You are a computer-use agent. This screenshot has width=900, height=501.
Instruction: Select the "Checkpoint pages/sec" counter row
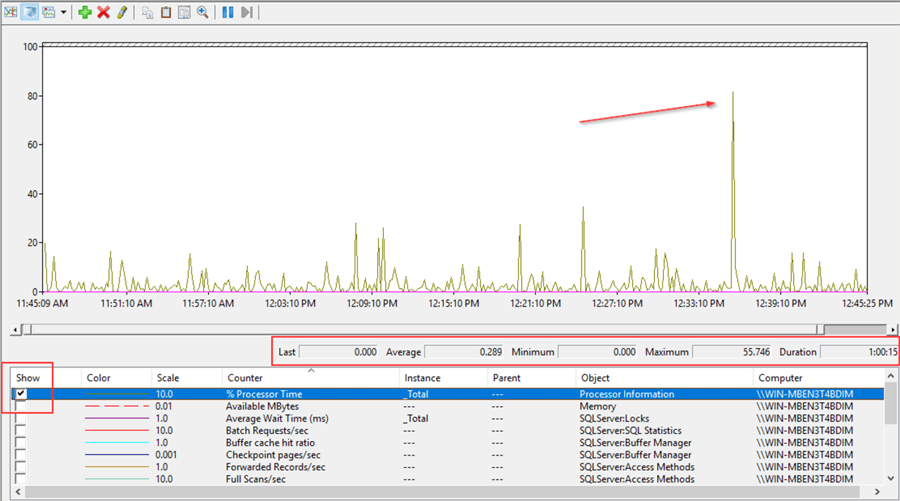pos(448,455)
